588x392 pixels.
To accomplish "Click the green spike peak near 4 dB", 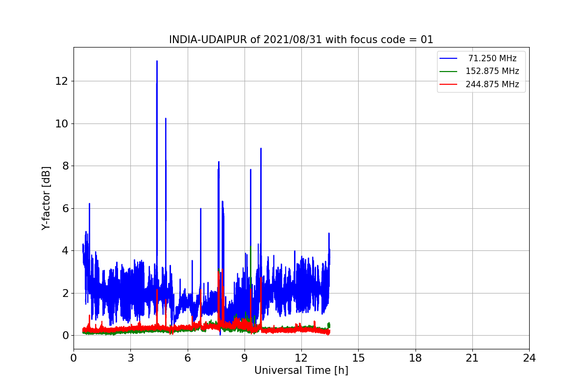I will (x=251, y=246).
